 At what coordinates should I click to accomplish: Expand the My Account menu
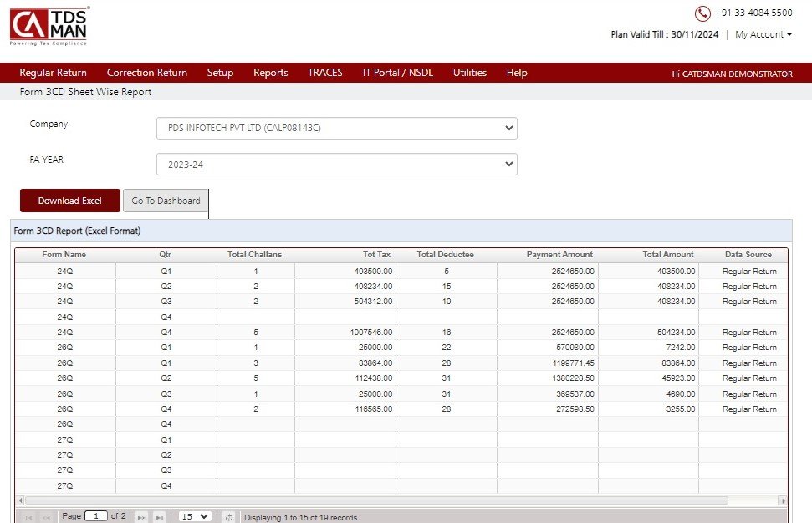pyautogui.click(x=762, y=34)
